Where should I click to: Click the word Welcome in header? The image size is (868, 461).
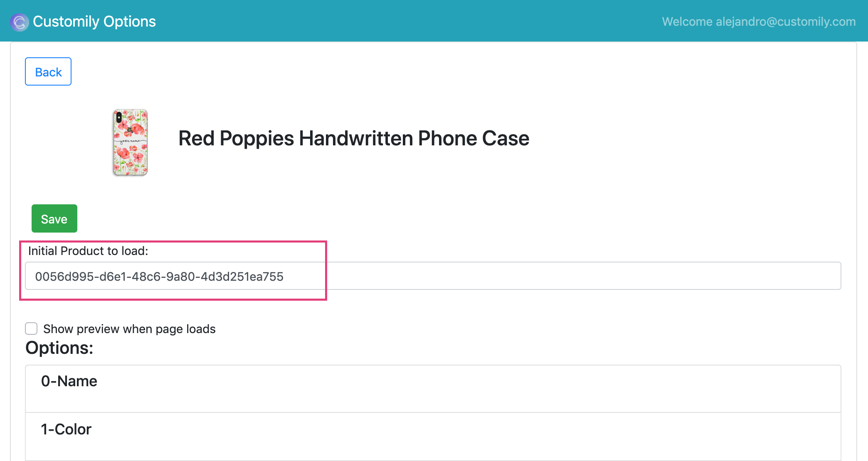(x=687, y=22)
